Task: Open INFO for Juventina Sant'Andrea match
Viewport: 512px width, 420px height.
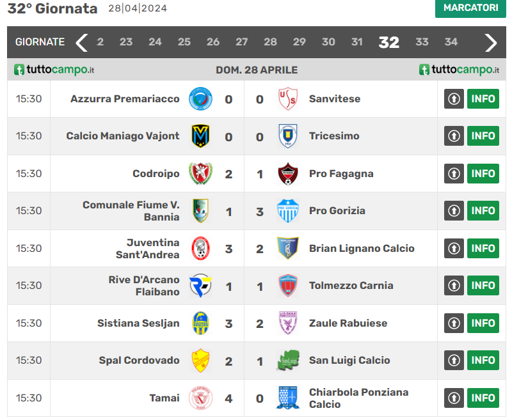Action: [483, 248]
